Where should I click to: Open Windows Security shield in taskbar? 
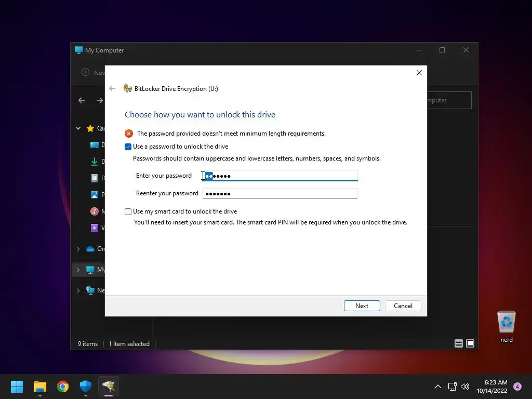86,387
